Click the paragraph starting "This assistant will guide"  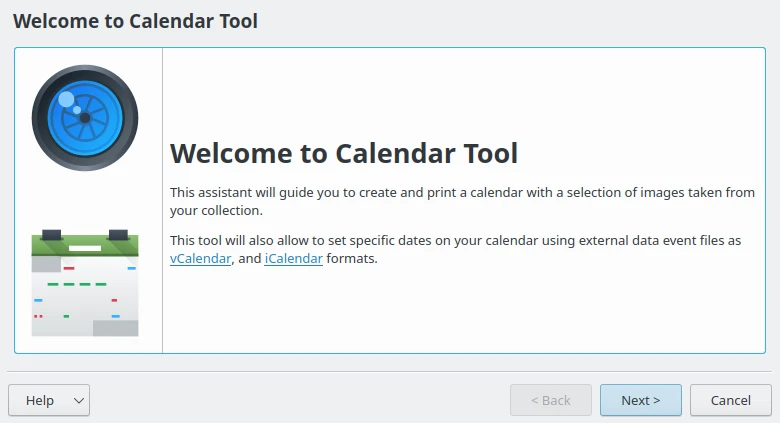click(462, 201)
